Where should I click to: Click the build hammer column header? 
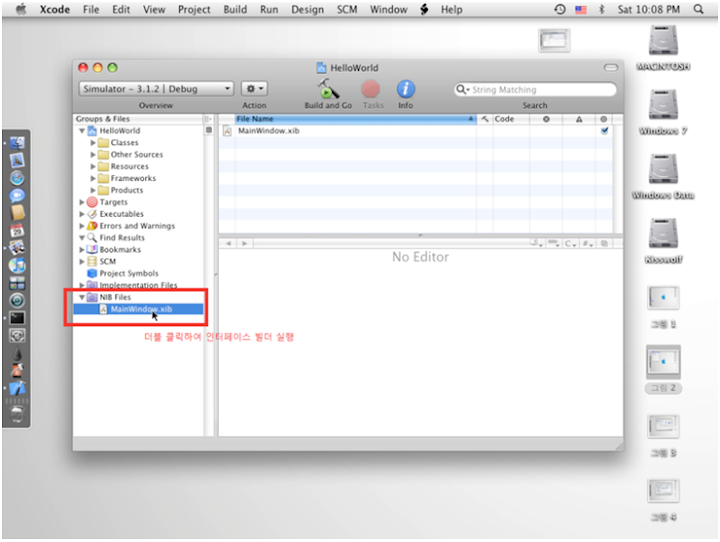(x=484, y=119)
